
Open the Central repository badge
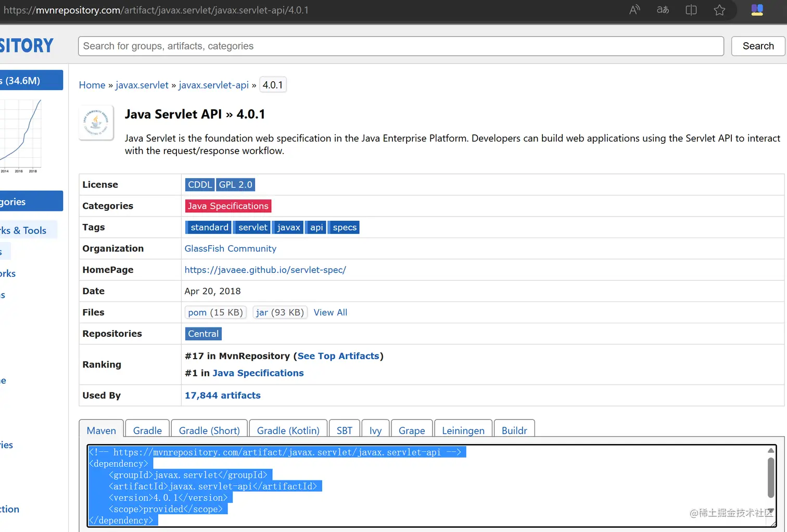coord(204,334)
